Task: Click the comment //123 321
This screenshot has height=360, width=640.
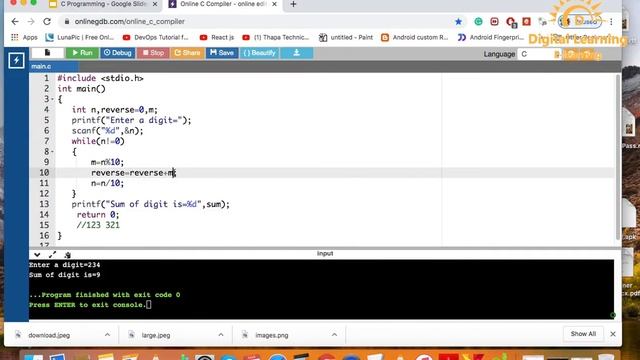Action: 98,225
